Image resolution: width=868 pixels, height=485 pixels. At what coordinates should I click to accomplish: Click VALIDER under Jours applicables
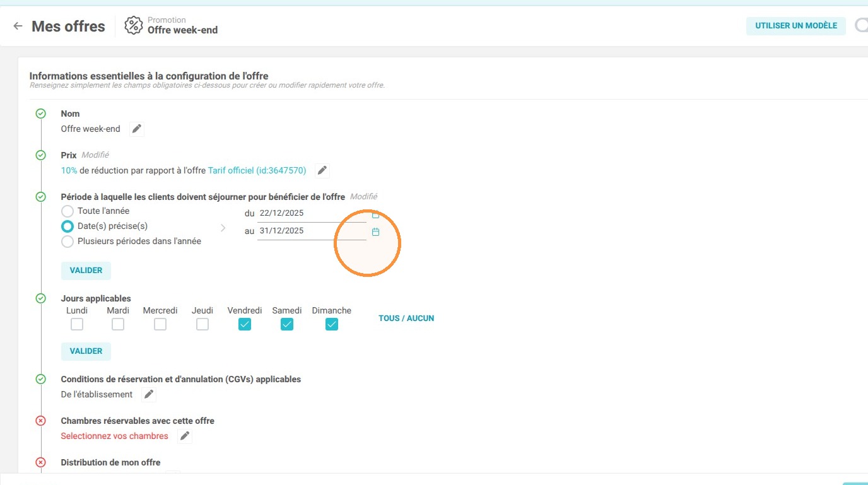(86, 351)
